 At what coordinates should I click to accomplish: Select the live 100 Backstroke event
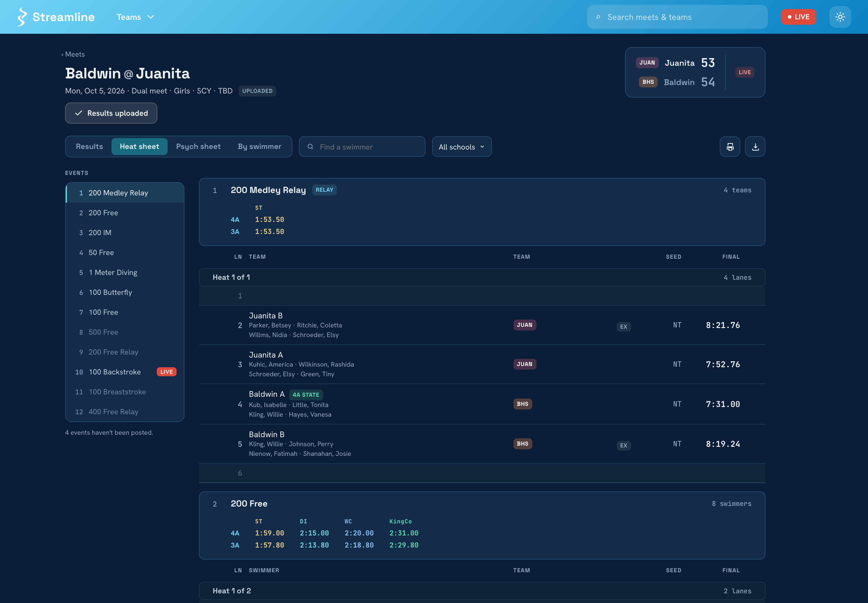125,372
